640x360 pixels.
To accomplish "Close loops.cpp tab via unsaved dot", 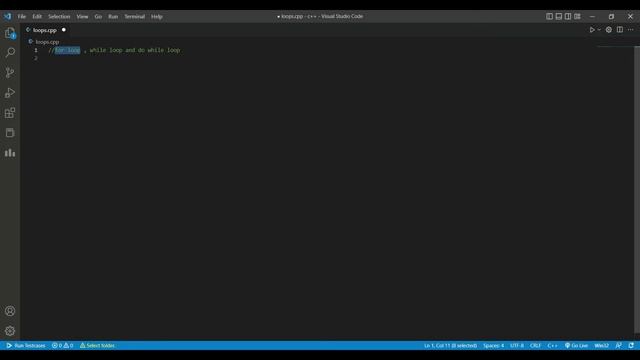I will [64, 30].
